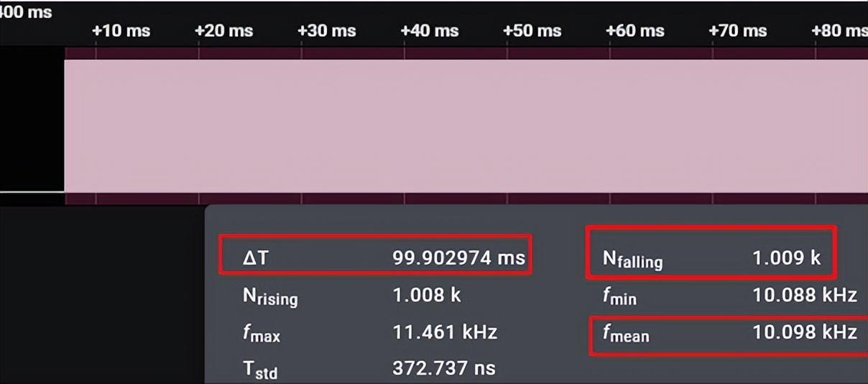
Task: Click the +60 ms timeline marker
Action: (635, 31)
